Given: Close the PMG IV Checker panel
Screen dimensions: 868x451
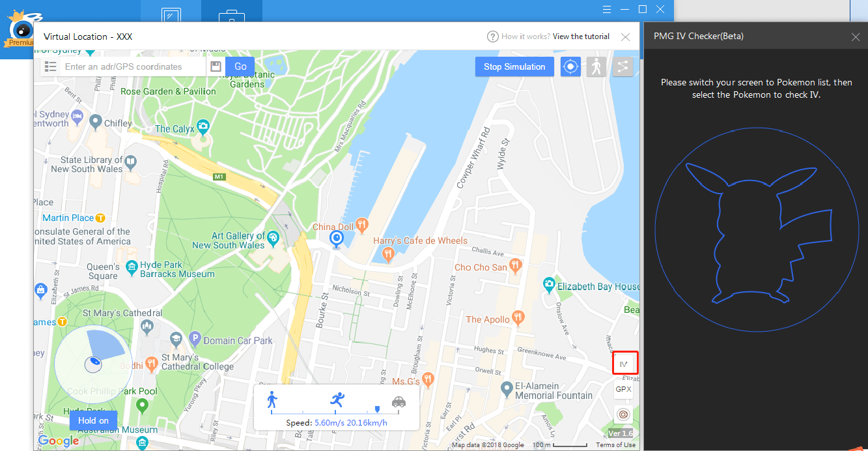Looking at the screenshot, I should point(856,37).
